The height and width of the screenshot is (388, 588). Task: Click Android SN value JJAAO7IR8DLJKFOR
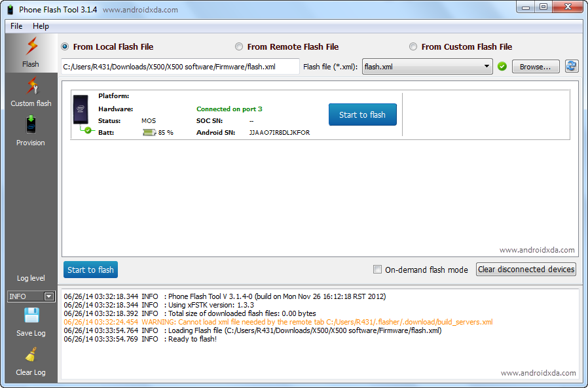(x=280, y=132)
